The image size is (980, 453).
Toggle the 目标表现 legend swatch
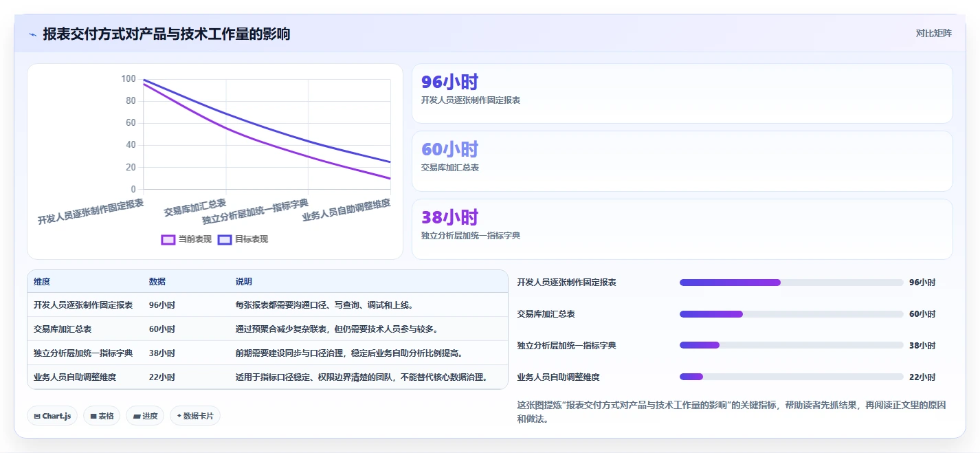pos(225,239)
